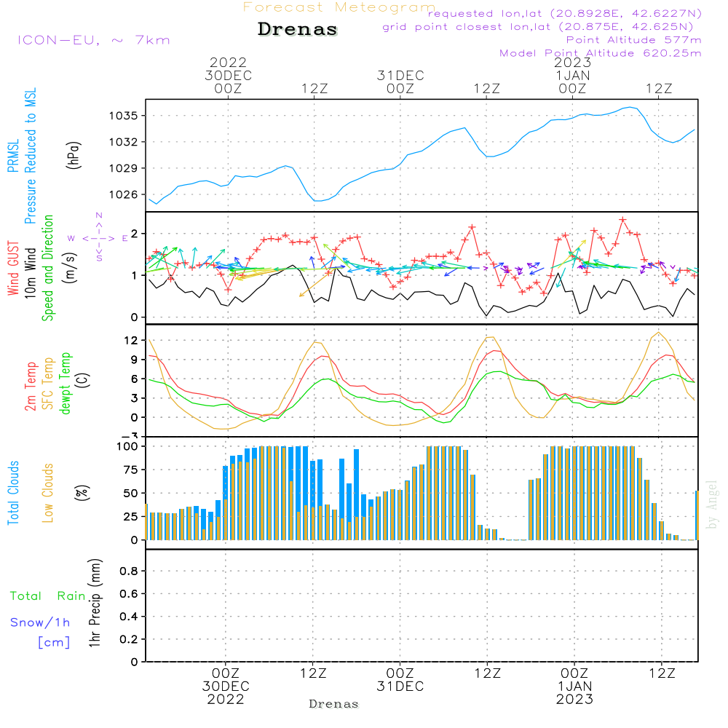Viewport: 728px width, 728px height.
Task: Click the 'SFC Temp' orange label
Action: coord(48,384)
